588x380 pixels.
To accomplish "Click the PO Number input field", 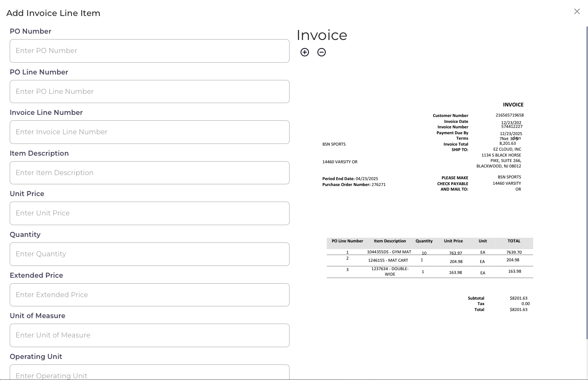I will [149, 51].
